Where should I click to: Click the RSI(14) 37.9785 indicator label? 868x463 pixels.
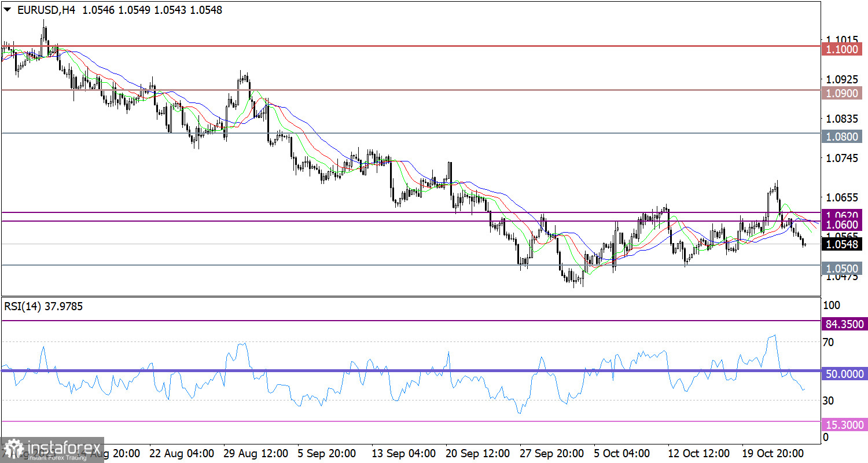tap(43, 307)
